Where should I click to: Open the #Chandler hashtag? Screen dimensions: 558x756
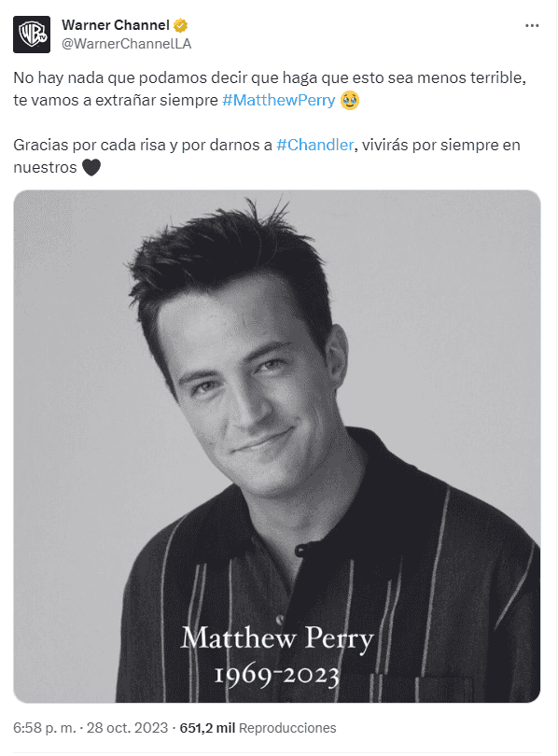(315, 145)
